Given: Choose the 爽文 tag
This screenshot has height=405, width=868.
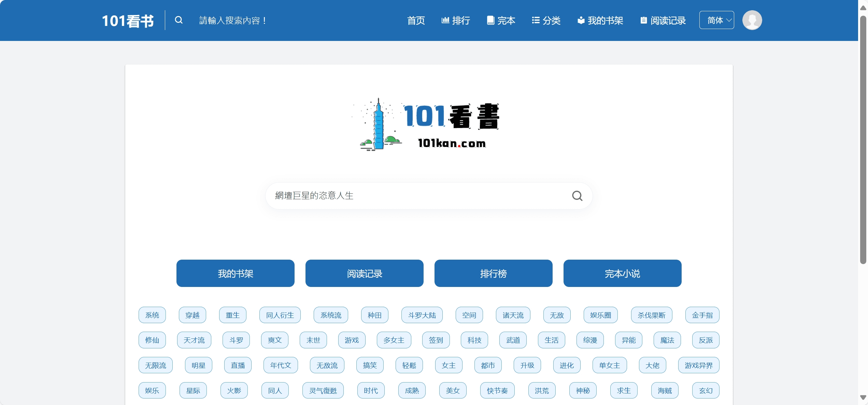Looking at the screenshot, I should pyautogui.click(x=275, y=340).
